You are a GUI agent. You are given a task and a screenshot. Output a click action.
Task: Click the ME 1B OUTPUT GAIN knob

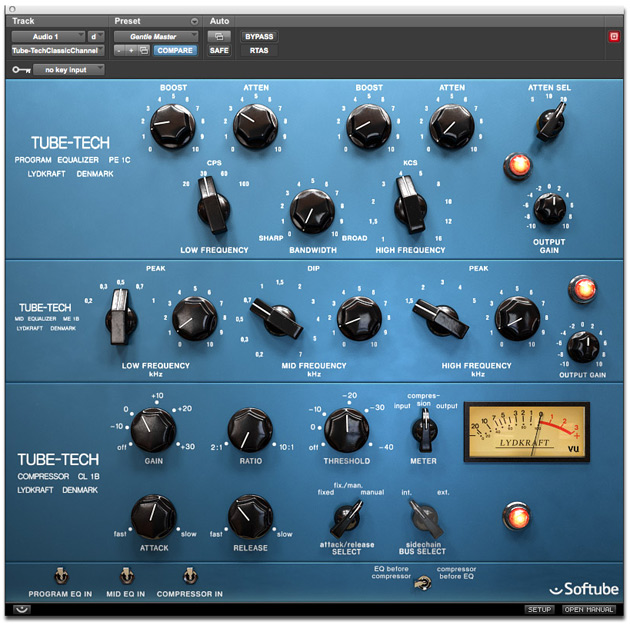[x=583, y=347]
